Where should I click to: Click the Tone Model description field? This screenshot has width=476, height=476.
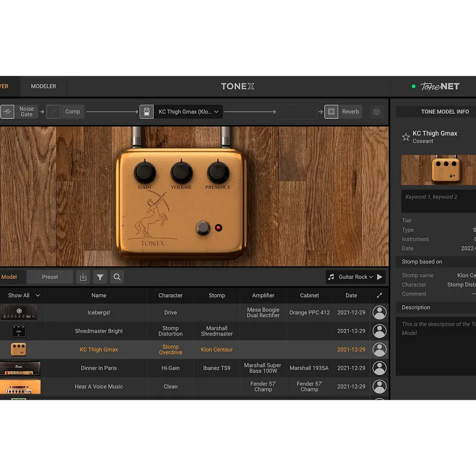[x=436, y=346]
